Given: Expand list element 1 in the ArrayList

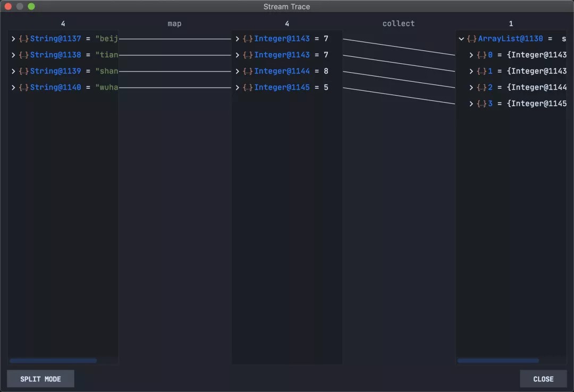Looking at the screenshot, I should coord(471,71).
